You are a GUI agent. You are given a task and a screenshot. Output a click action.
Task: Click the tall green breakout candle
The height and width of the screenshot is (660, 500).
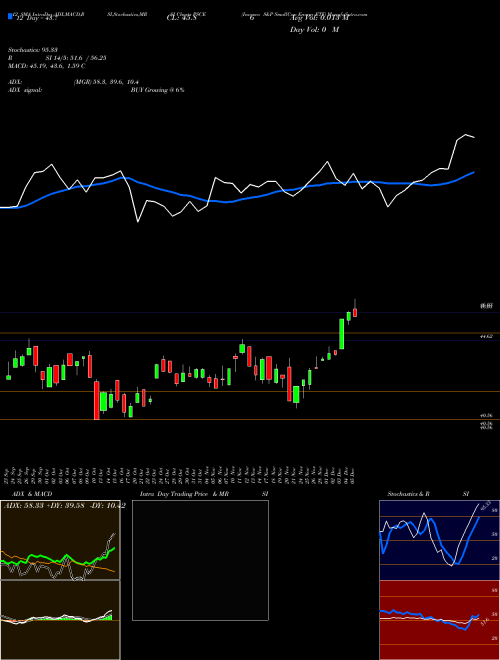point(342,334)
